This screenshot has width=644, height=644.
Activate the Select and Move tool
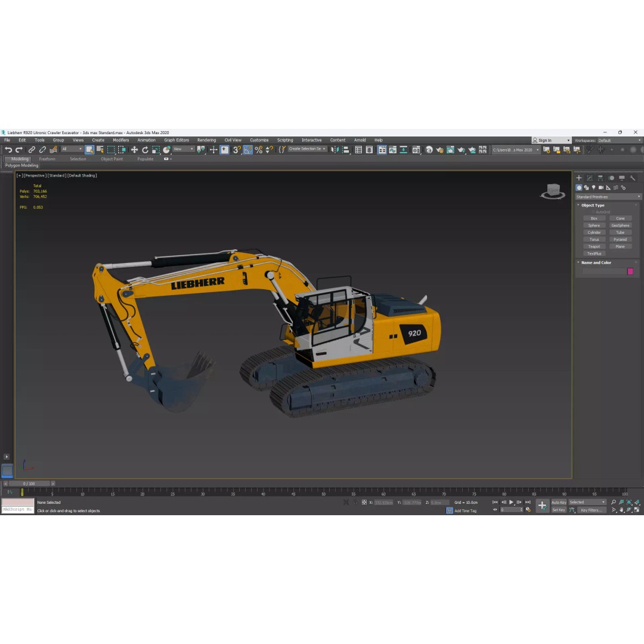click(x=134, y=150)
